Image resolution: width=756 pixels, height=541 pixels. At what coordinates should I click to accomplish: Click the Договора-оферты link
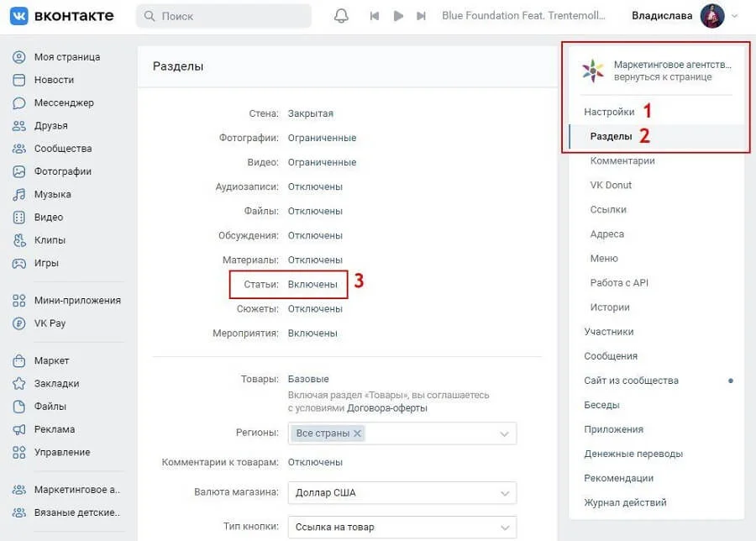click(x=387, y=408)
